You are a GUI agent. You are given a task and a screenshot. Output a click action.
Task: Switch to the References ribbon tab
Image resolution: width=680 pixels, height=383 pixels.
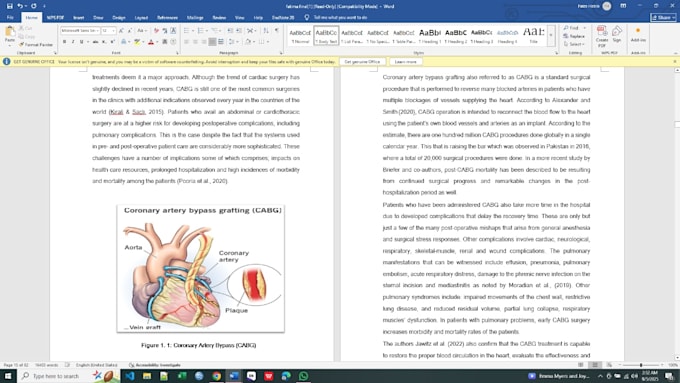click(x=167, y=17)
